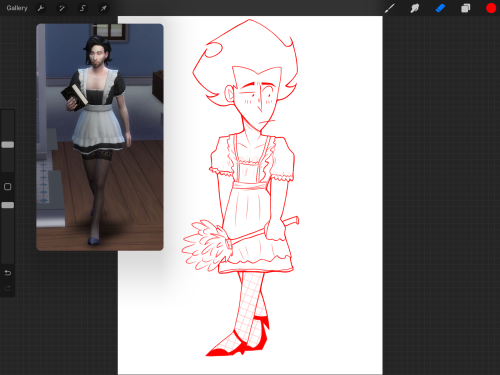Redo the last action
This screenshot has width=500, height=375.
tap(8, 288)
